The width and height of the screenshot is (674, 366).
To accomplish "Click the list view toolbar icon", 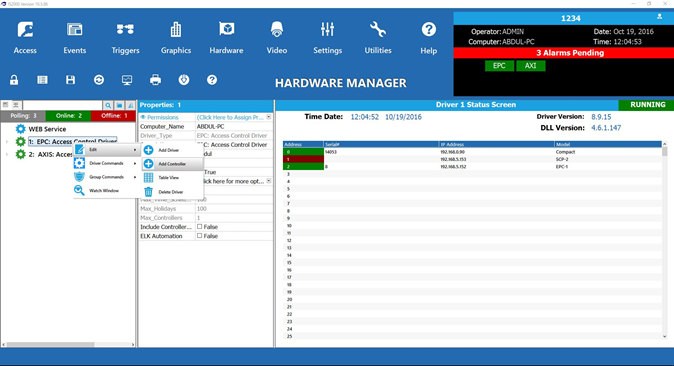I will click(42, 80).
